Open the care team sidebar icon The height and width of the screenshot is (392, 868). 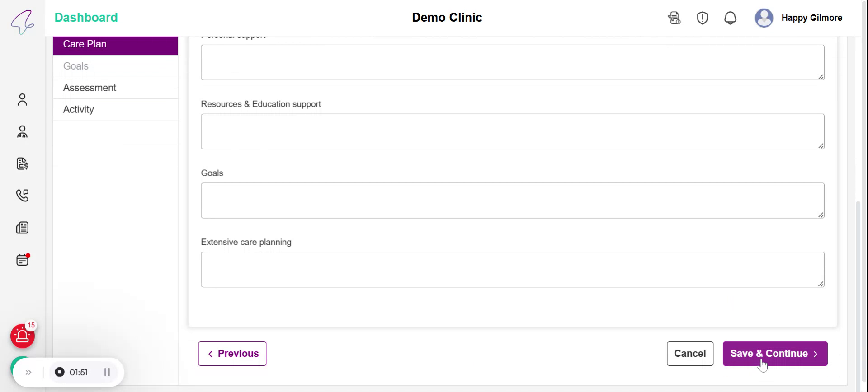tap(22, 132)
